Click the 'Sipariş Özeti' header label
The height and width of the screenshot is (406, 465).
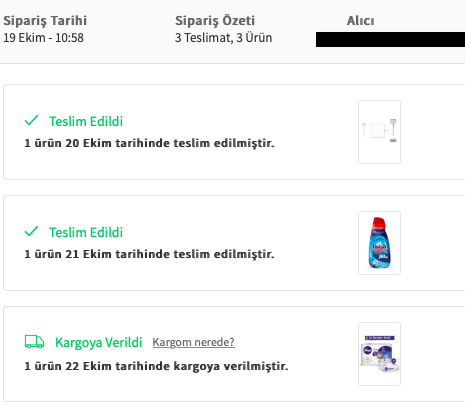click(215, 21)
